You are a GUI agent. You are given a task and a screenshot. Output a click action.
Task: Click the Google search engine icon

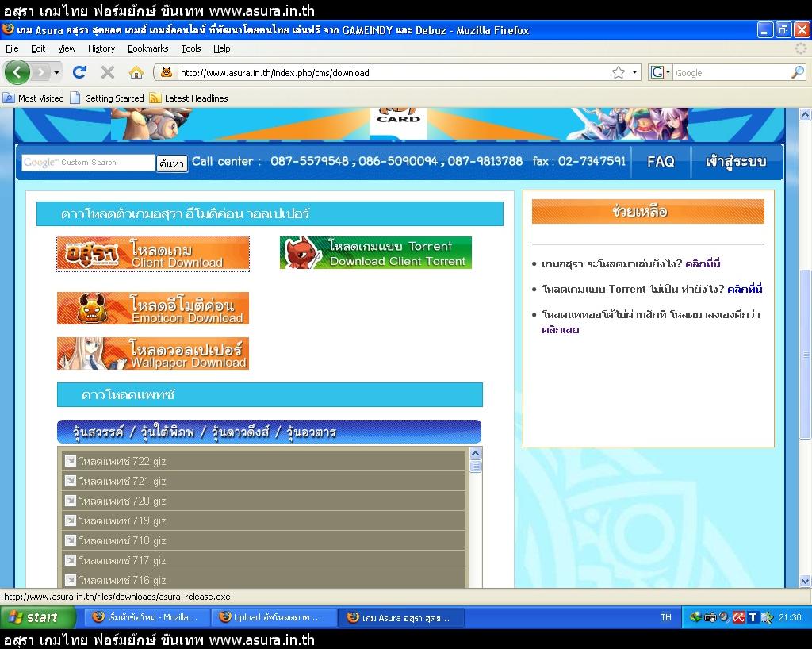657,72
